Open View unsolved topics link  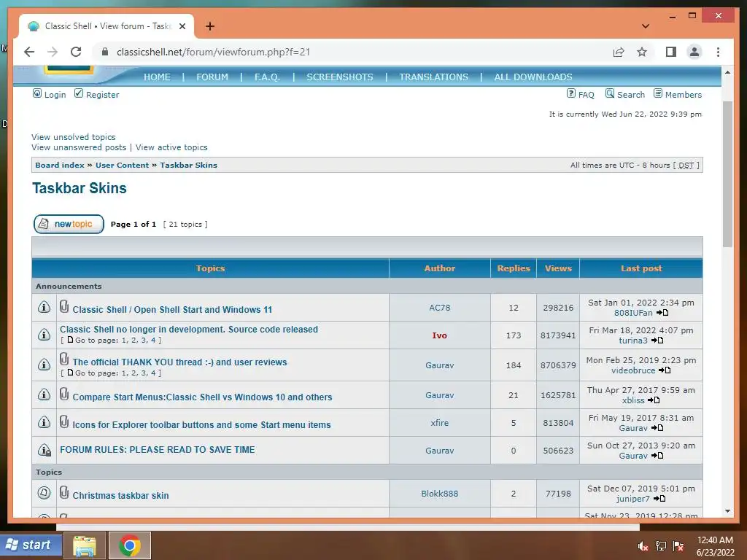[74, 137]
